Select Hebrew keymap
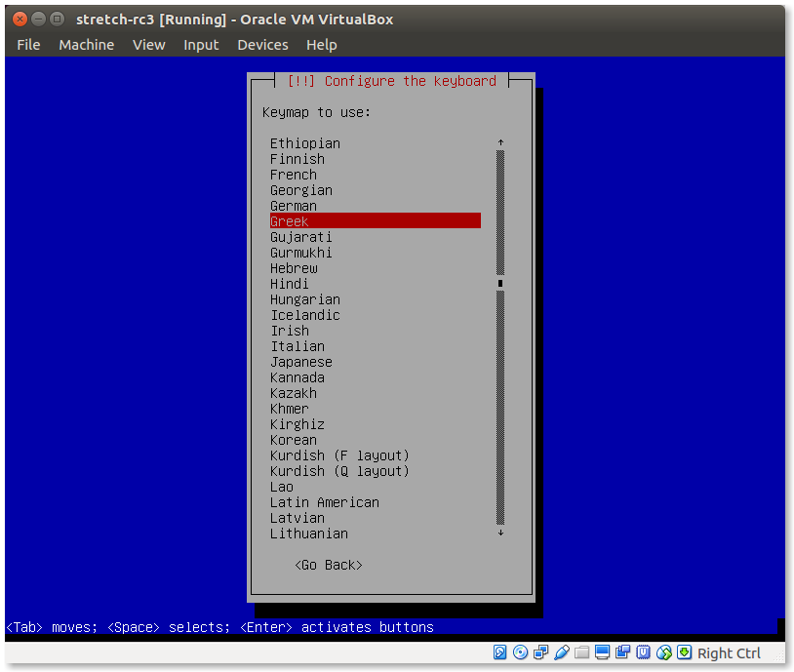794x672 pixels. click(294, 268)
